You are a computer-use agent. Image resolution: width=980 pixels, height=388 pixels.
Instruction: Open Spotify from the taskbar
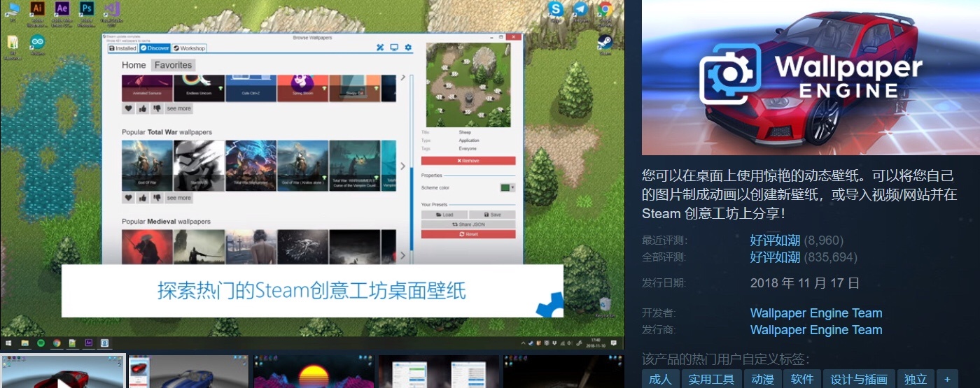41,343
